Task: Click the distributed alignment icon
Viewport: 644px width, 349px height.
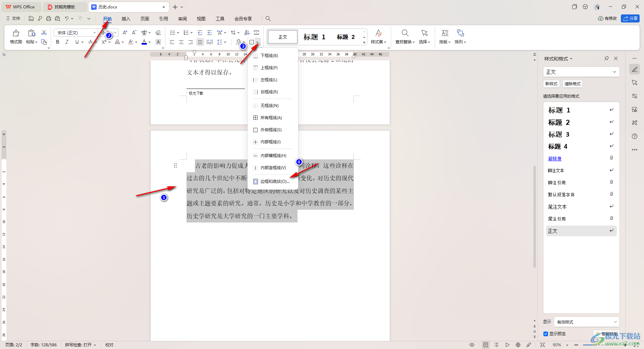Action: point(210,42)
